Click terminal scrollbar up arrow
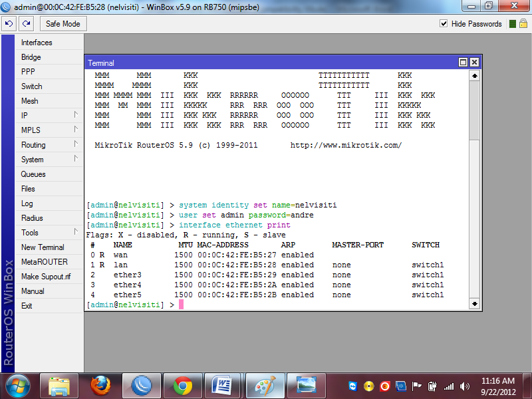 pos(474,76)
